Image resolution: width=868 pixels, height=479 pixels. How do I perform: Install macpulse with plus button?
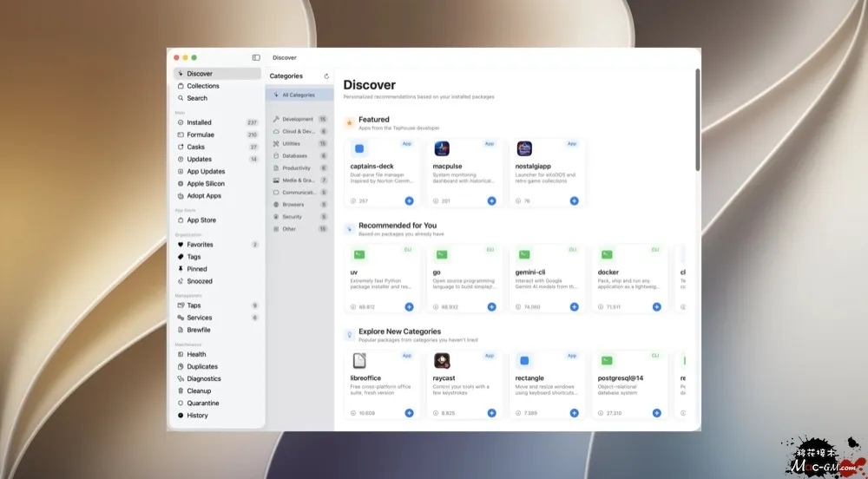491,200
